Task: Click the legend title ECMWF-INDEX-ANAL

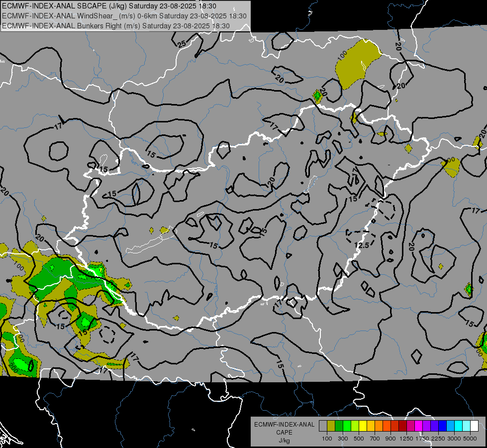Action: click(284, 425)
